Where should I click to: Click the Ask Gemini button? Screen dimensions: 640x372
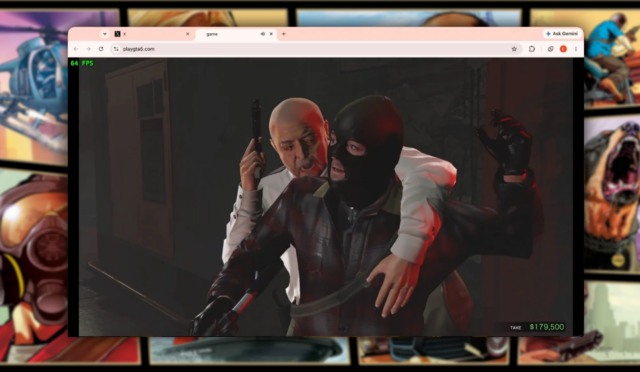pos(562,33)
